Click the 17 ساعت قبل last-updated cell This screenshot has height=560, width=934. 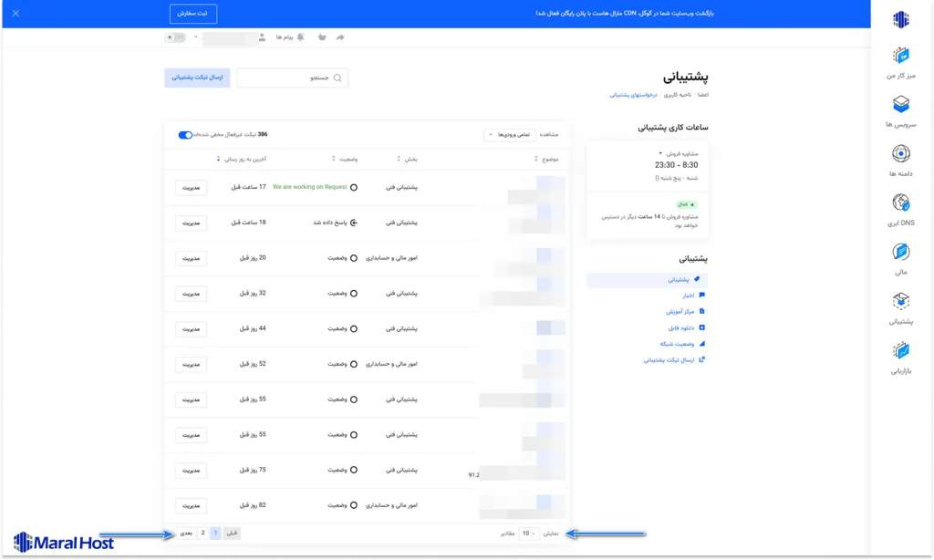click(x=248, y=187)
